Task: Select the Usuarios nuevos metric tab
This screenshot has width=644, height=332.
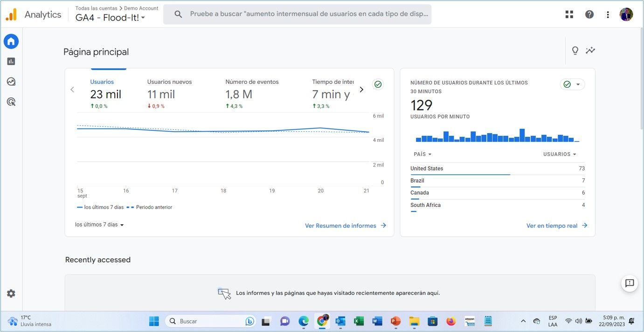Action: (x=169, y=93)
